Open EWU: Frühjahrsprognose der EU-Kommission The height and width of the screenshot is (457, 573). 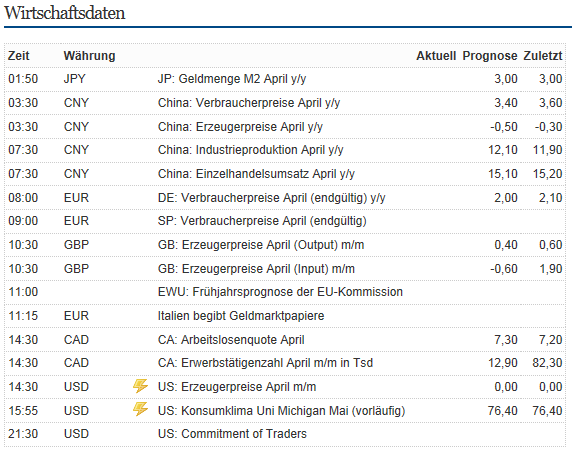[x=280, y=292]
